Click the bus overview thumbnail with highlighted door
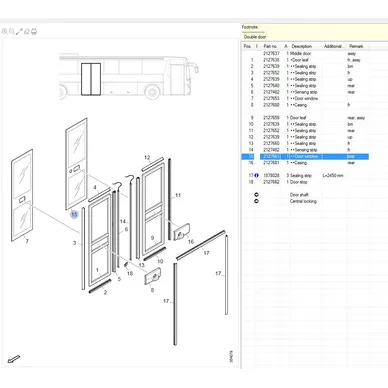Viewport: 388px width, 388px height. (129, 76)
